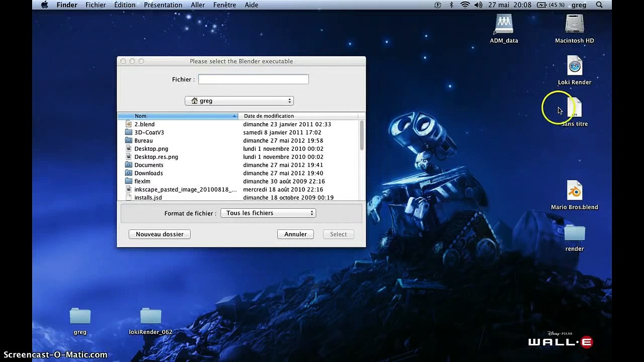
Task: Click the Macintosh HD drive icon
Action: click(x=574, y=25)
